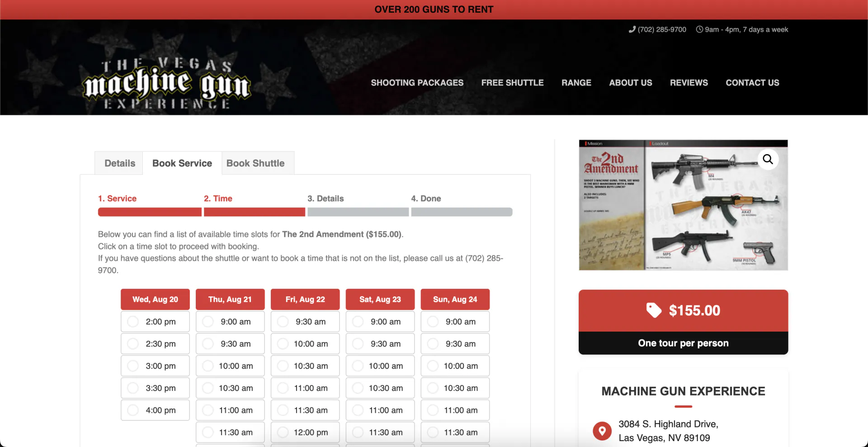This screenshot has height=447, width=868.
Task: Select Fri Aug 22 9:30 am slot
Action: pyautogui.click(x=305, y=322)
